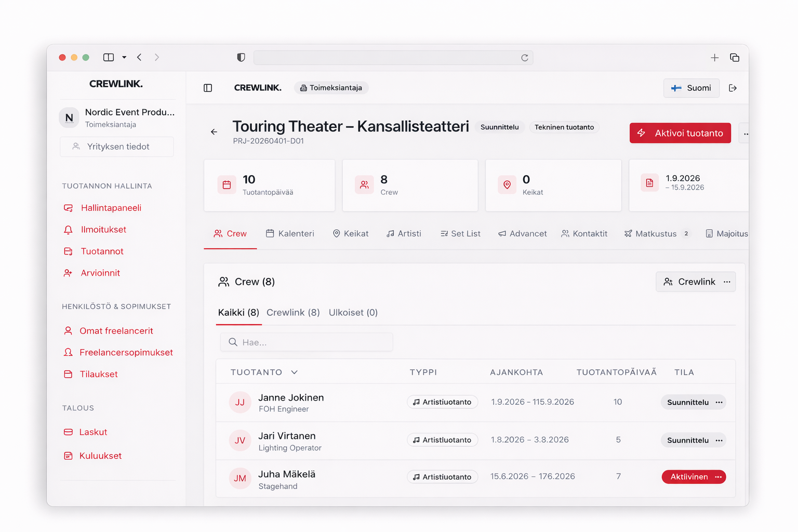
Task: Click the Toimeksiantaja badge in header
Action: (x=331, y=88)
